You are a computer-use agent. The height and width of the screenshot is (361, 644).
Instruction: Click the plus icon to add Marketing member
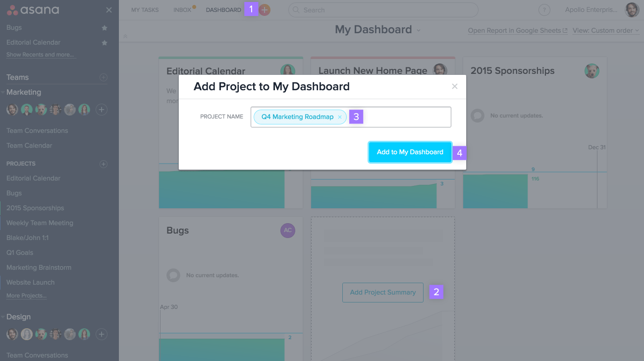pos(102,110)
